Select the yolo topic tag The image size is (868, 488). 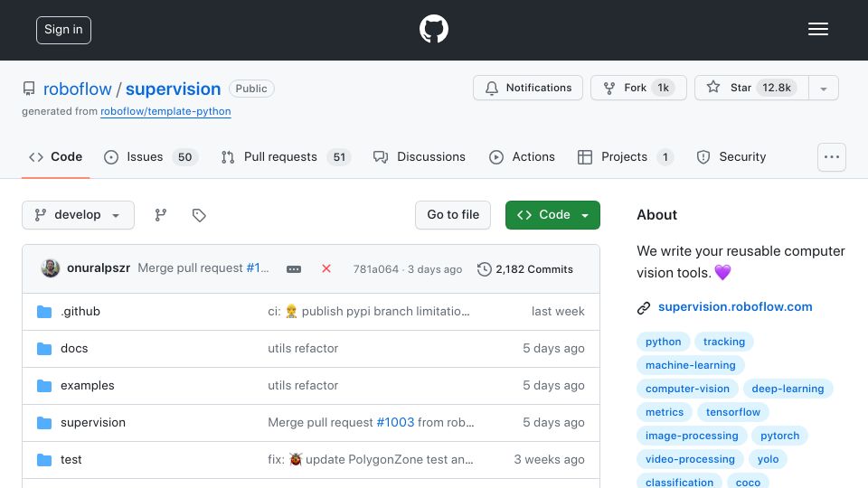(x=768, y=459)
